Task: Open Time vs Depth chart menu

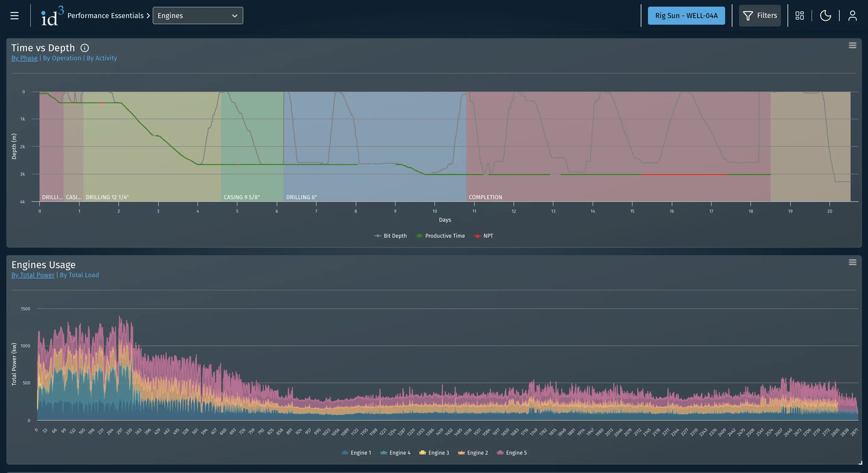Action: pyautogui.click(x=852, y=45)
